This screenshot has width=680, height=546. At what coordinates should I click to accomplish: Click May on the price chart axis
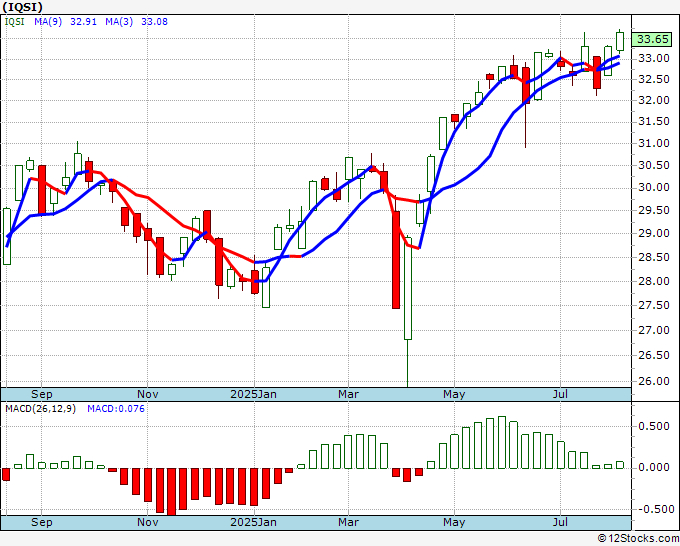[x=454, y=394]
